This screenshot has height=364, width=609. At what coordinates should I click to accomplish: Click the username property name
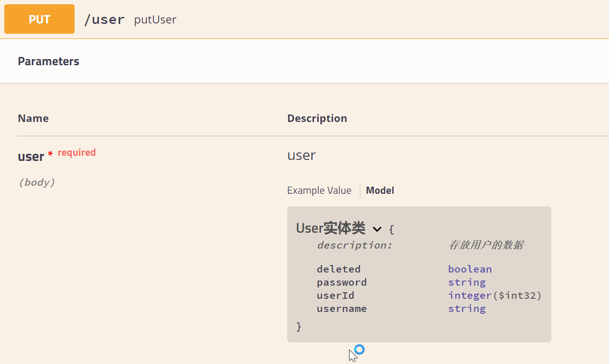tap(342, 309)
